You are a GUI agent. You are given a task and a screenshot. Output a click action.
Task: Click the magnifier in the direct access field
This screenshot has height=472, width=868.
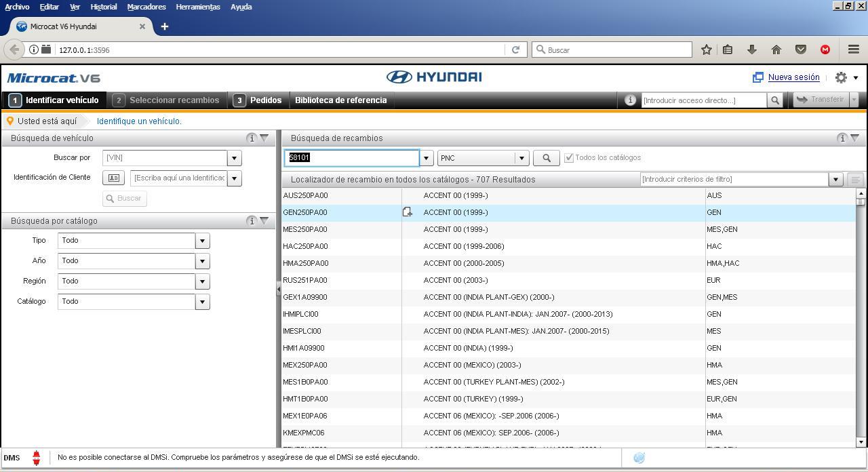click(x=774, y=100)
